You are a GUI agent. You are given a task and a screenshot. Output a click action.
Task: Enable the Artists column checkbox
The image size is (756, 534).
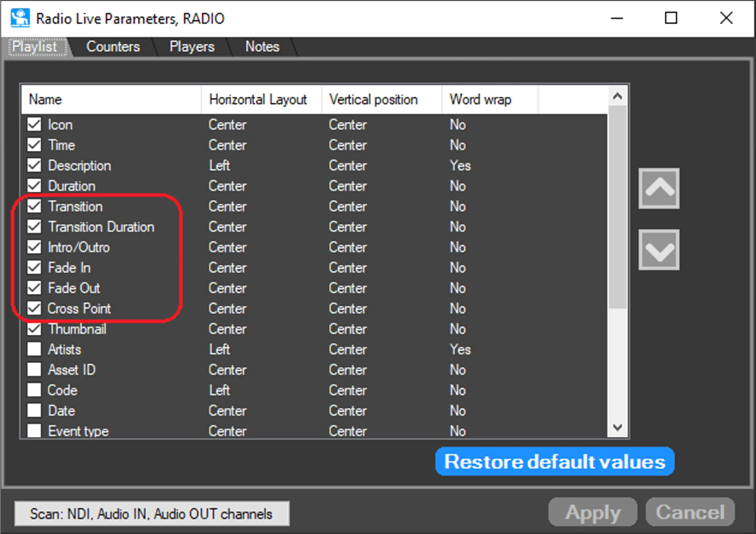(34, 349)
